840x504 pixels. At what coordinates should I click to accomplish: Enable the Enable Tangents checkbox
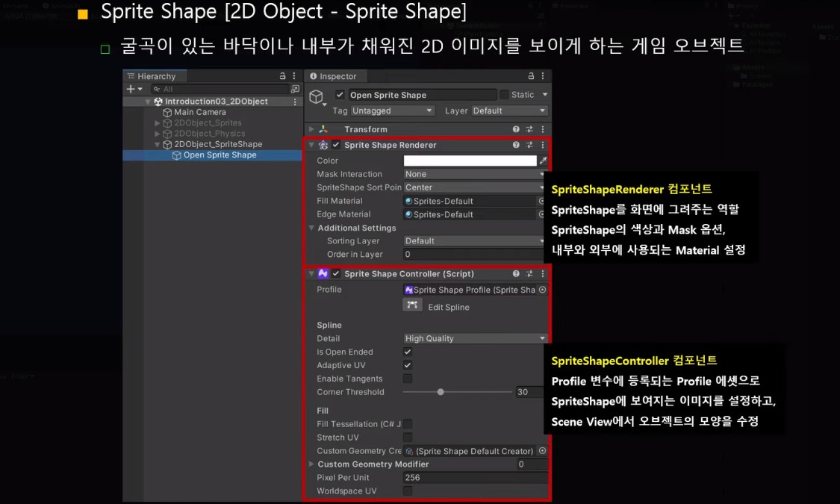(x=408, y=379)
